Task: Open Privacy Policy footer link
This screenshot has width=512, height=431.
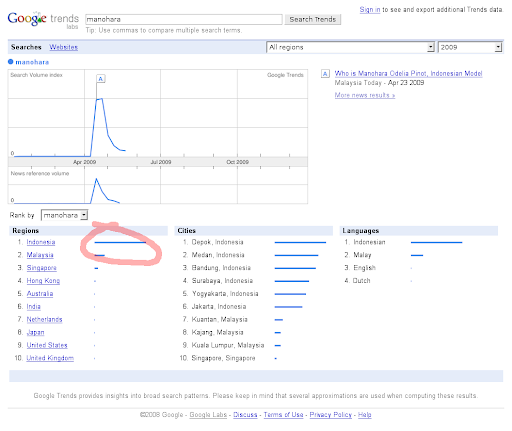Action: [331, 415]
